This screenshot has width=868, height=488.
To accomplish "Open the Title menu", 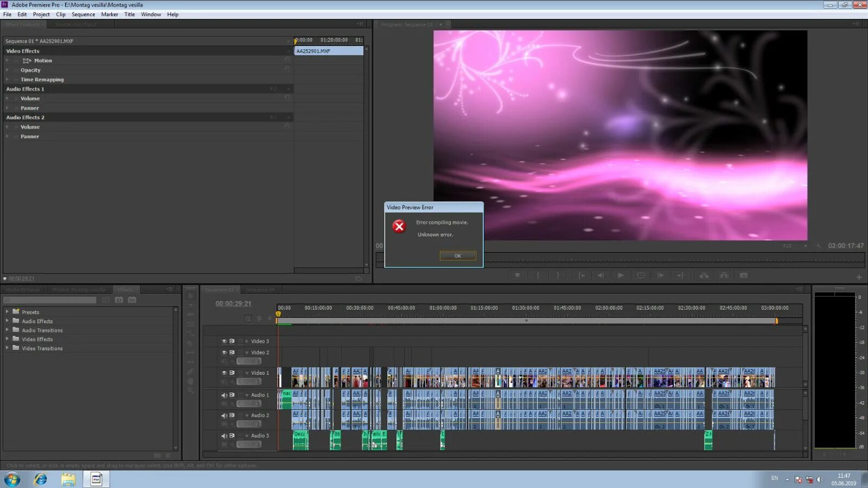I will pos(130,14).
